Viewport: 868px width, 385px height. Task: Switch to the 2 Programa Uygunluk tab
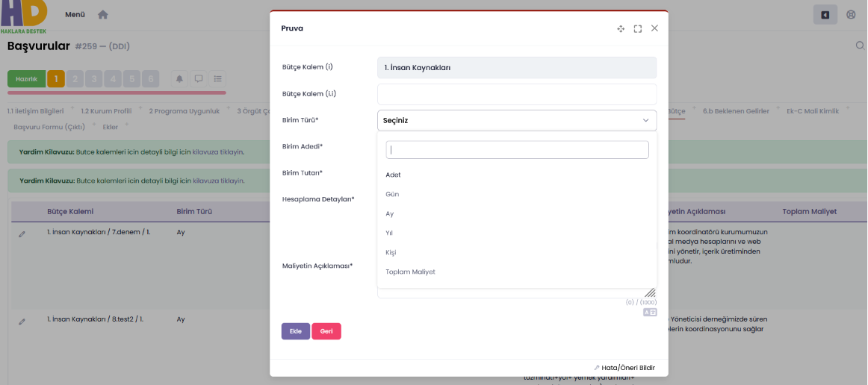click(185, 111)
